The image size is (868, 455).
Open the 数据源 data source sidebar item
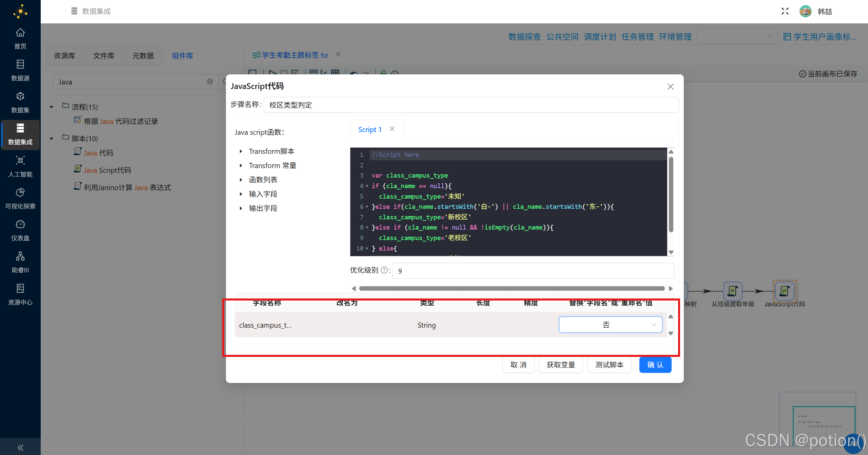coord(20,71)
